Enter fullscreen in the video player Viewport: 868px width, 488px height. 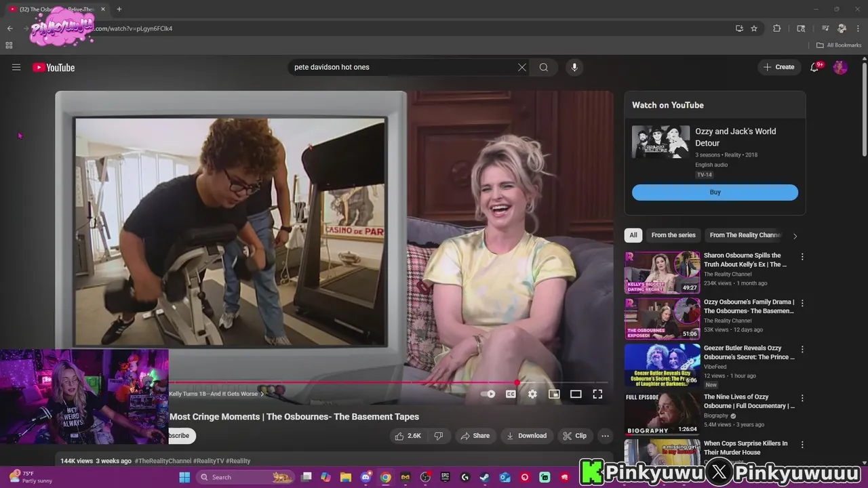pos(597,394)
